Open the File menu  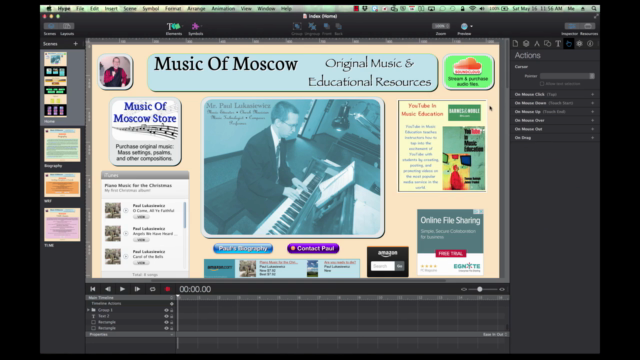coord(80,9)
